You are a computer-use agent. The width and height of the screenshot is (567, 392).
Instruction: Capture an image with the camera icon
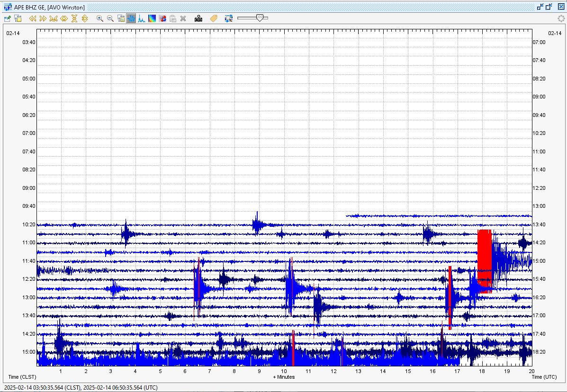[x=198, y=18]
